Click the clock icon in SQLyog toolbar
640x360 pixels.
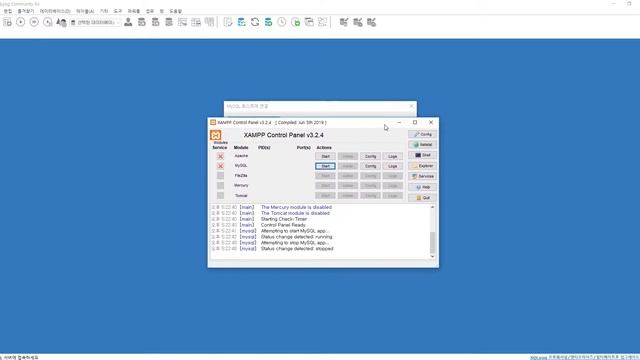coord(282,22)
